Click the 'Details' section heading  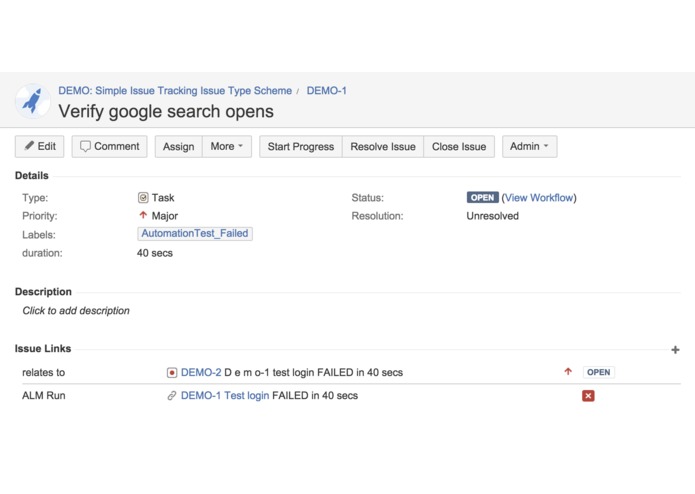click(x=31, y=175)
